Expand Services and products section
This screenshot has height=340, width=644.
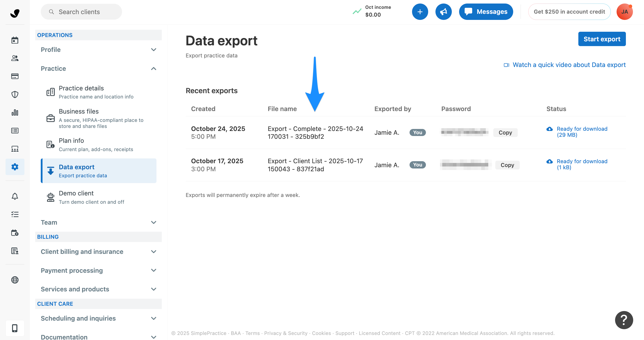tap(99, 289)
